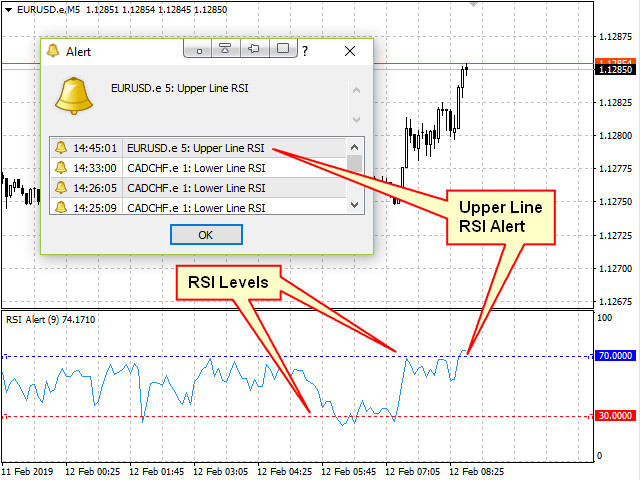Click the 70.0000 blue RSI level label

point(616,356)
